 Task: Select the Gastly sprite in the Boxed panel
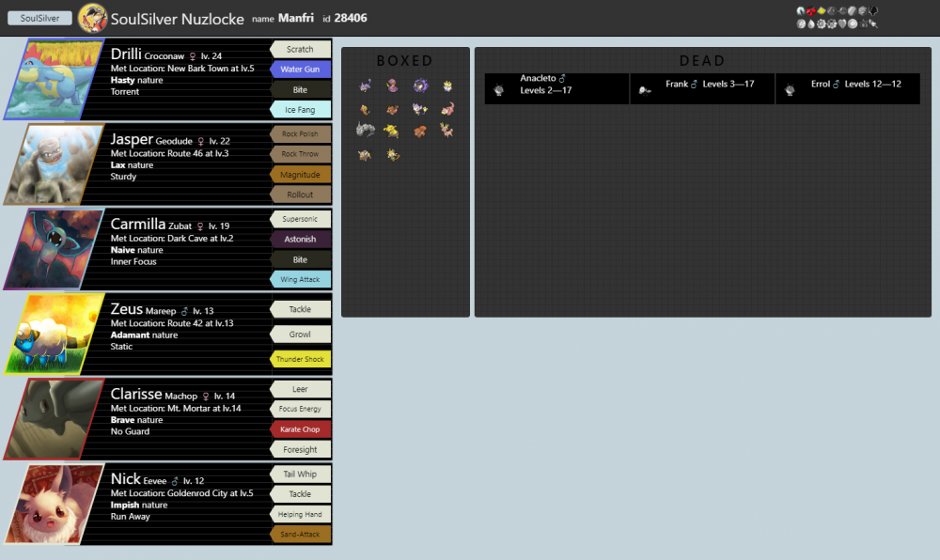pos(418,86)
